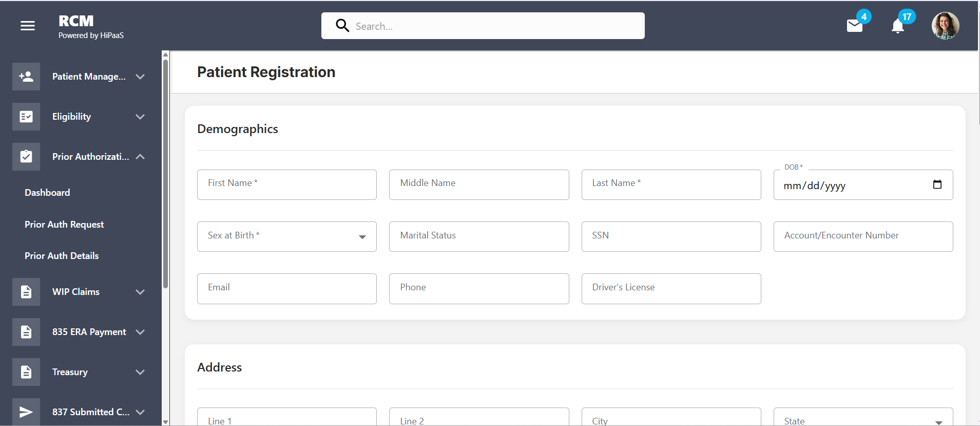Click the sidebar scrollbar up arrow
This screenshot has height=426, width=980.
click(x=165, y=54)
